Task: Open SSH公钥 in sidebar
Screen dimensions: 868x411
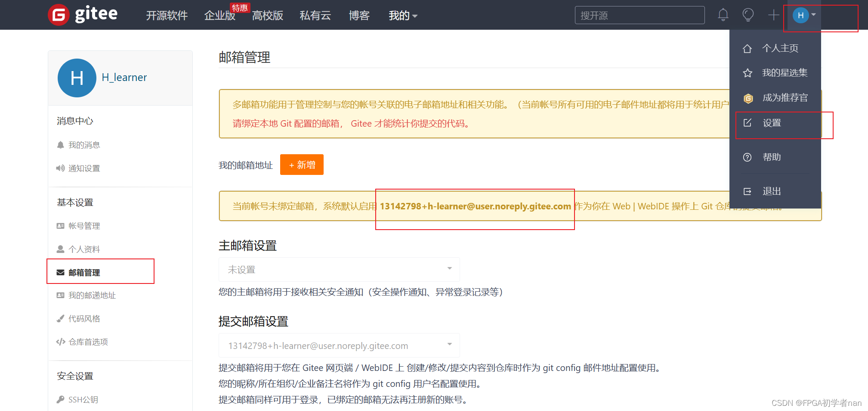Action: coord(83,400)
